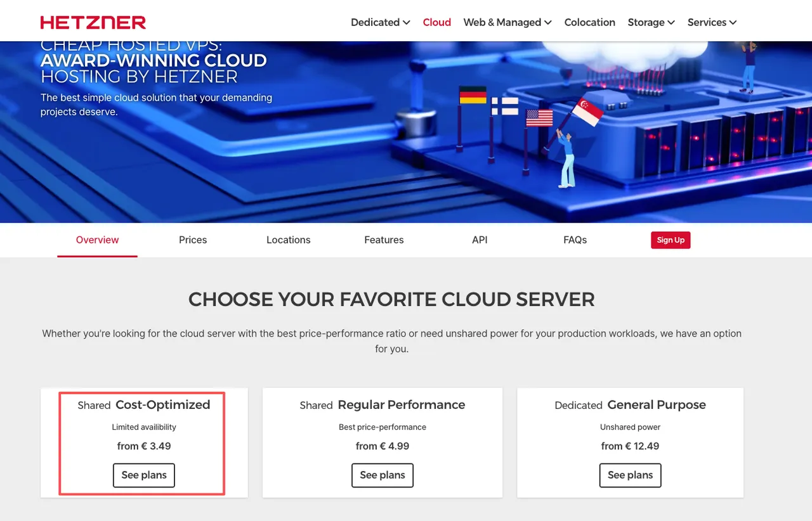812x521 pixels.
Task: Switch to the Prices tab
Action: (x=193, y=240)
